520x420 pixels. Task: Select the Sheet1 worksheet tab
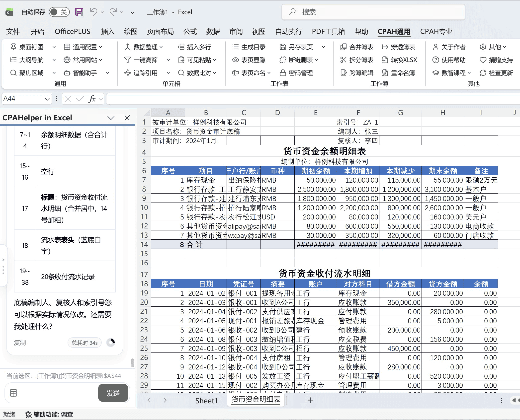[x=206, y=401]
